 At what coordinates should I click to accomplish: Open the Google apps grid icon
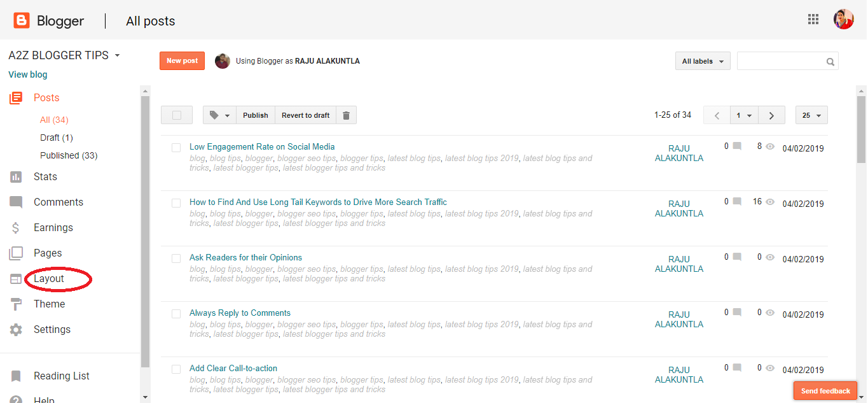point(813,18)
